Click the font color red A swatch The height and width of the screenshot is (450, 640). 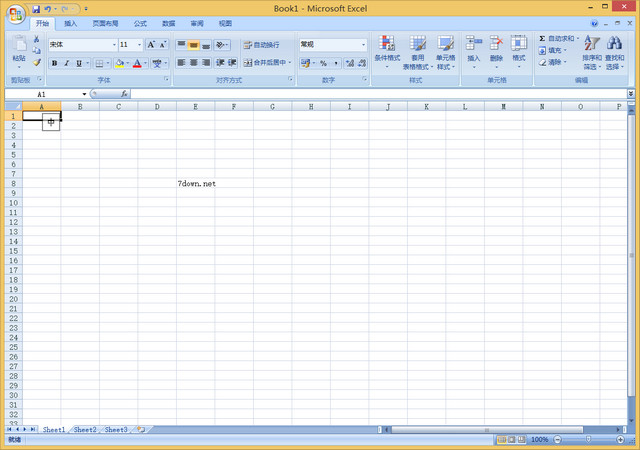point(136,63)
